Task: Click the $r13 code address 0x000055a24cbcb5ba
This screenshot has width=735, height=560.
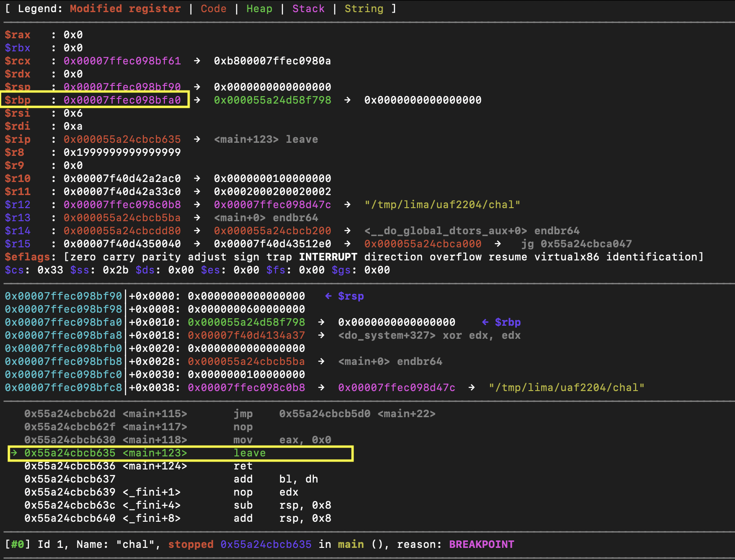Action: (x=122, y=218)
